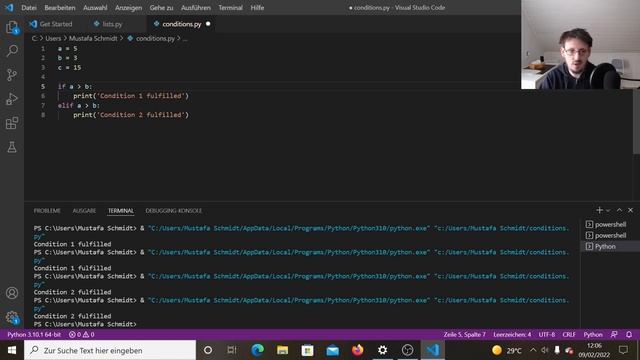Open the Anzeigen menu
Screen dimensions: 640x360
pyautogui.click(x=128, y=7)
